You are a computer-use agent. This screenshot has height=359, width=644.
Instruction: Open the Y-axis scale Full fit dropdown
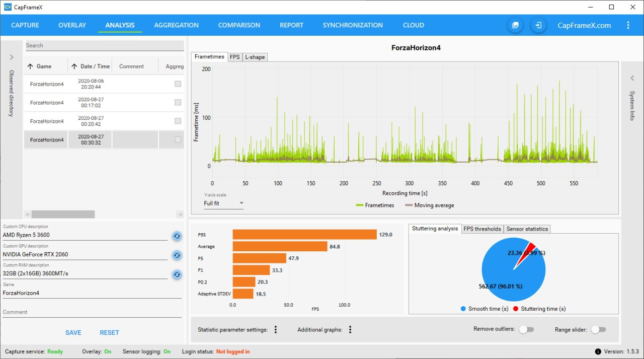click(x=224, y=203)
